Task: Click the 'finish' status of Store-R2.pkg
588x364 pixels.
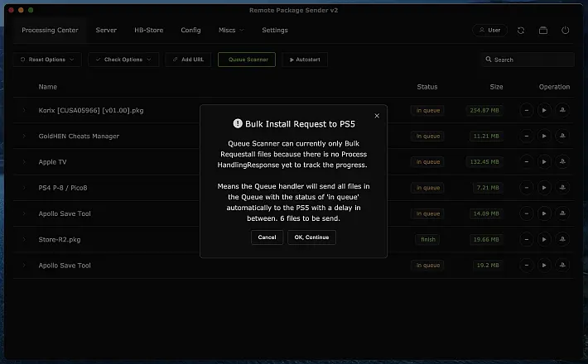Action: [x=428, y=240]
